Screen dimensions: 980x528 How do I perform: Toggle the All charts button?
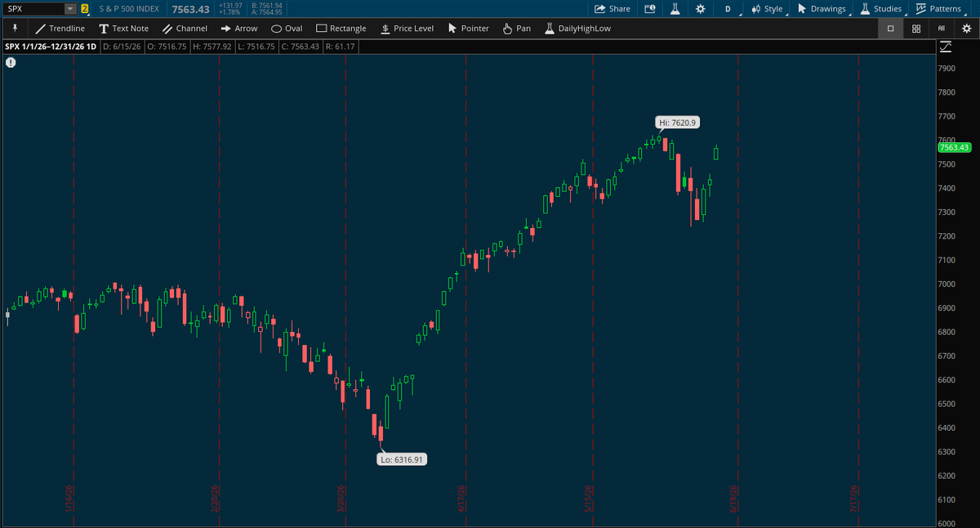click(942, 28)
